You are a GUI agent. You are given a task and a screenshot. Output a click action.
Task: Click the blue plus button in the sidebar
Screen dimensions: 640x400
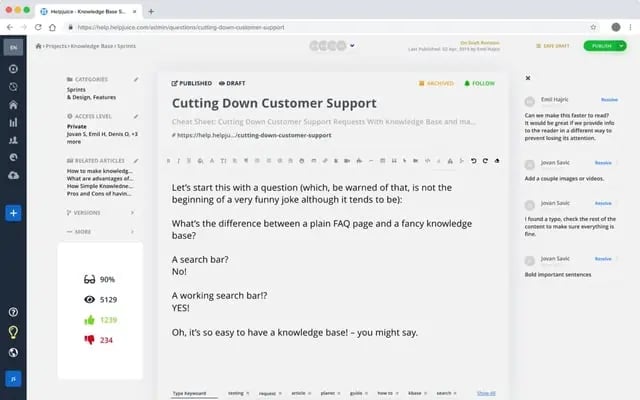click(x=13, y=212)
